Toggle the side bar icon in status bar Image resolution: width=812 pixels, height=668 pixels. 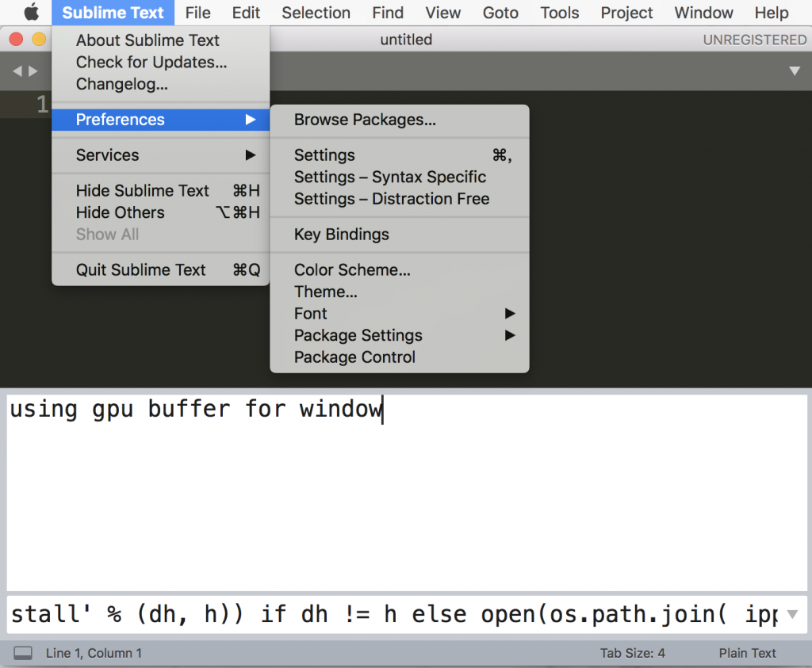tap(23, 653)
